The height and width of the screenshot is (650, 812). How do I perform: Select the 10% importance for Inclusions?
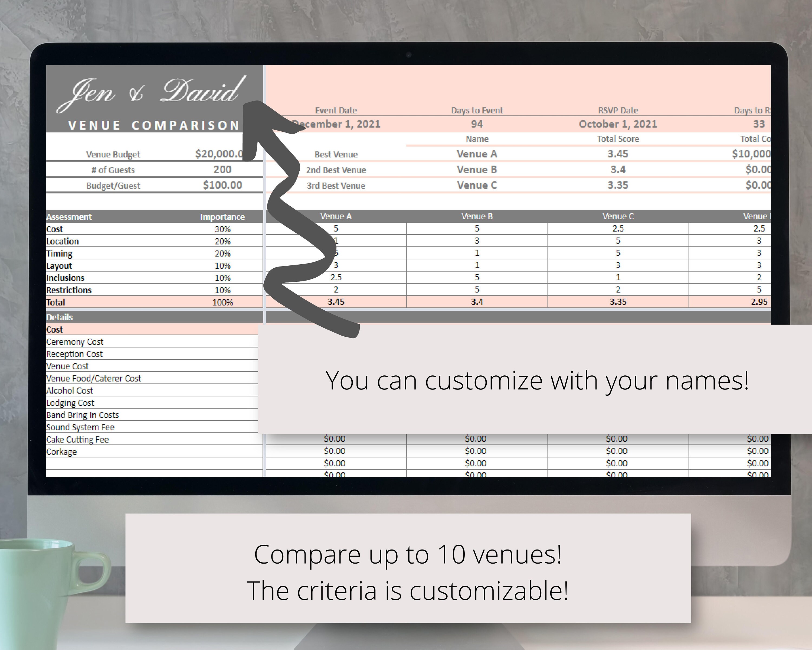coord(222,278)
